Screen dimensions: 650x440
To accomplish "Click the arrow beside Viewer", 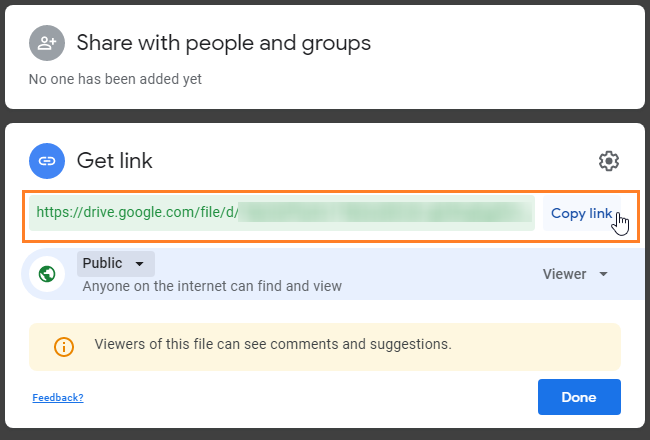I will point(603,274).
